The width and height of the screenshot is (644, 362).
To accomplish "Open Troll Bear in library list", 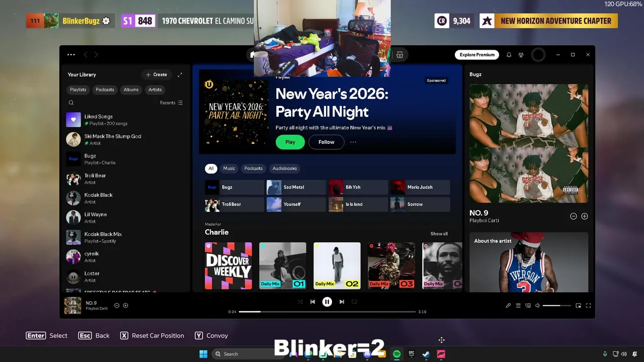I will (x=126, y=178).
